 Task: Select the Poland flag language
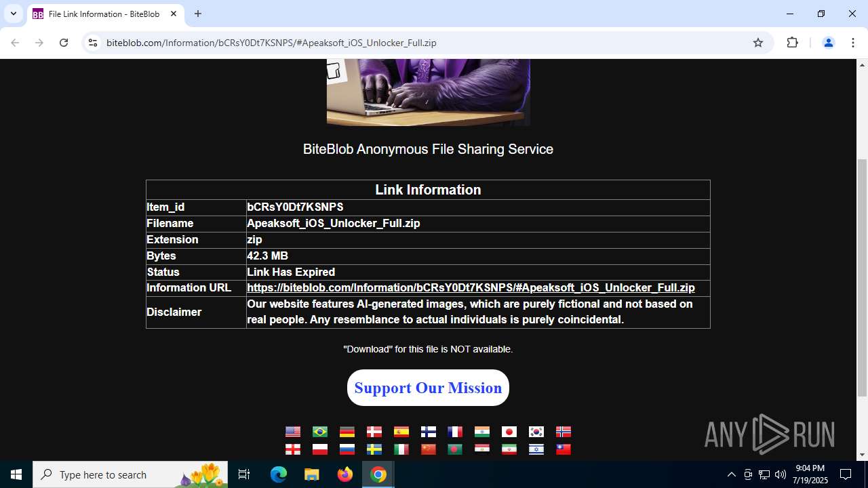coord(320,449)
